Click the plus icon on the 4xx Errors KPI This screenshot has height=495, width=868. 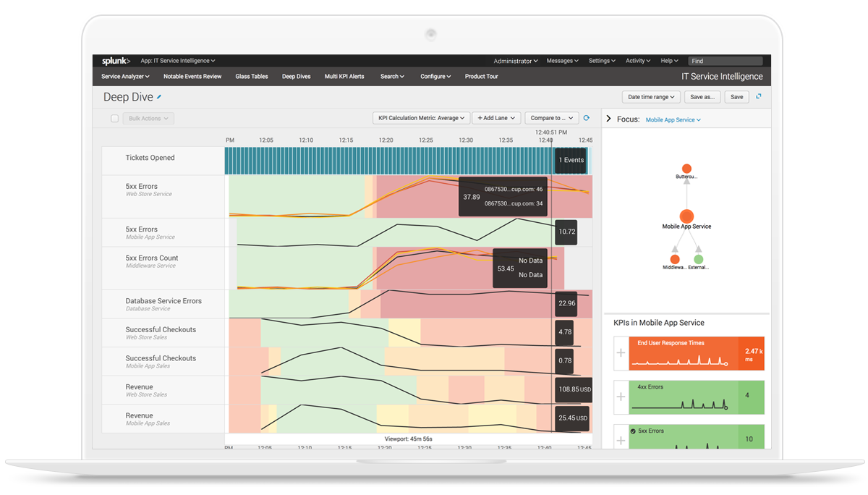620,397
